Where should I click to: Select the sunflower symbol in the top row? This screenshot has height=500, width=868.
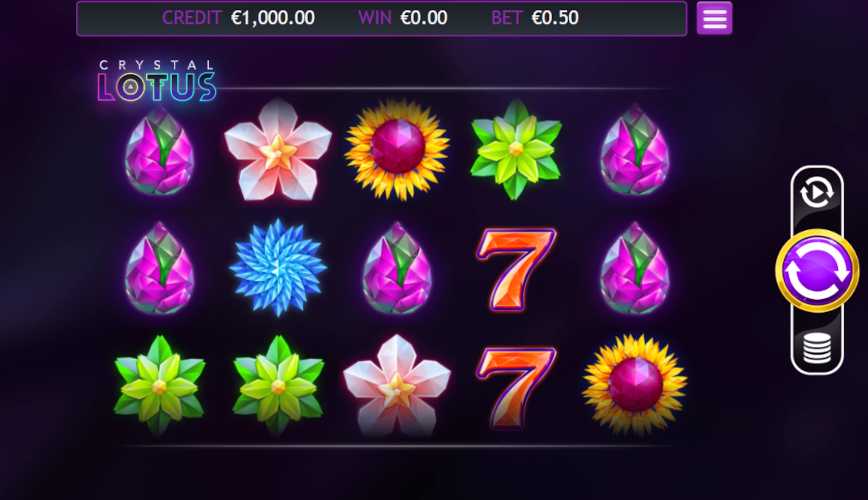397,149
